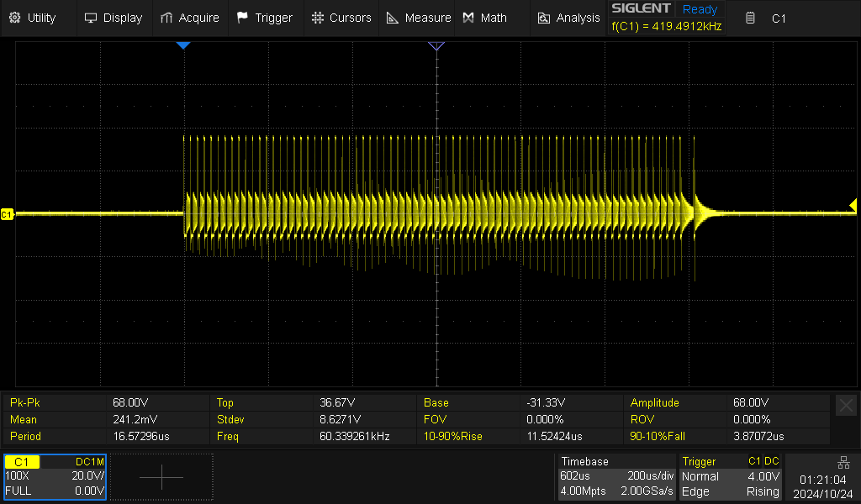This screenshot has height=504, width=861.
Task: Click the Ready run status button
Action: tap(700, 9)
